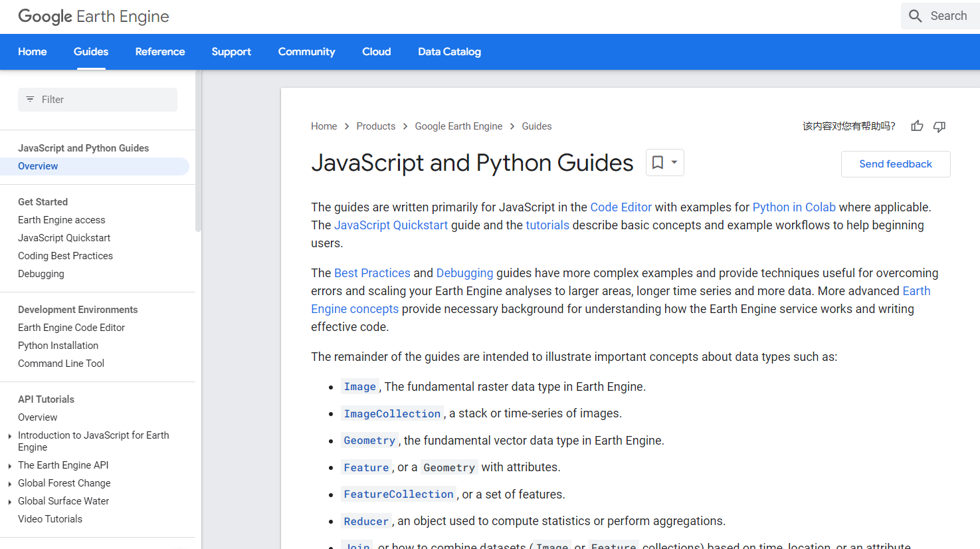Click the JavaScript and Python Guides sidebar heading
980x549 pixels.
click(83, 148)
